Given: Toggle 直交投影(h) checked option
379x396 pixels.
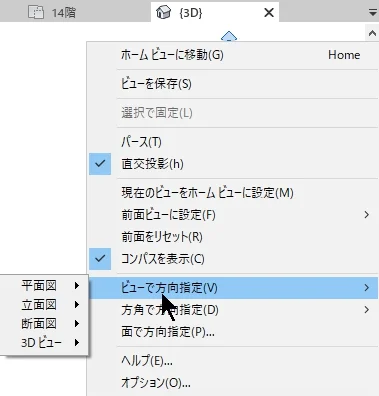Looking at the screenshot, I should point(233,164).
